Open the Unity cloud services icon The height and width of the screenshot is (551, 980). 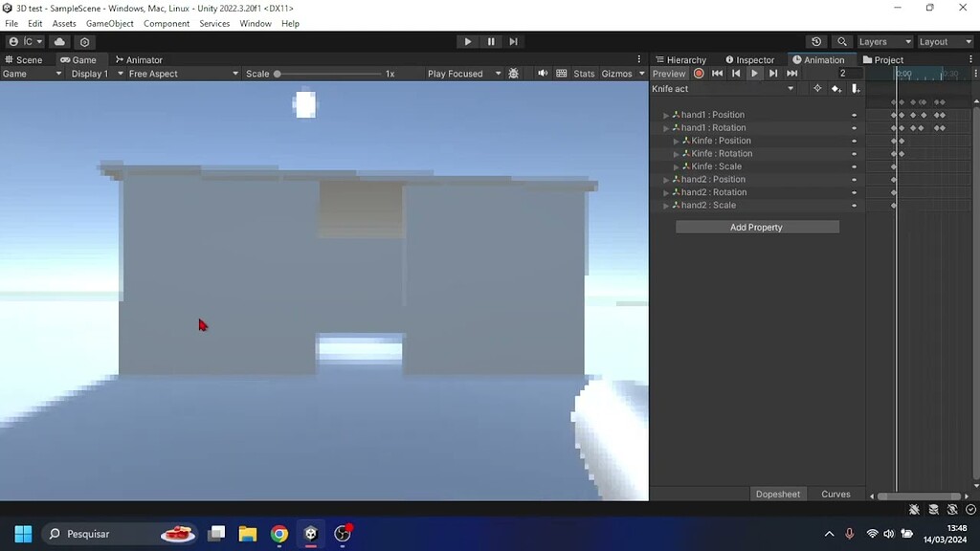[x=57, y=41]
